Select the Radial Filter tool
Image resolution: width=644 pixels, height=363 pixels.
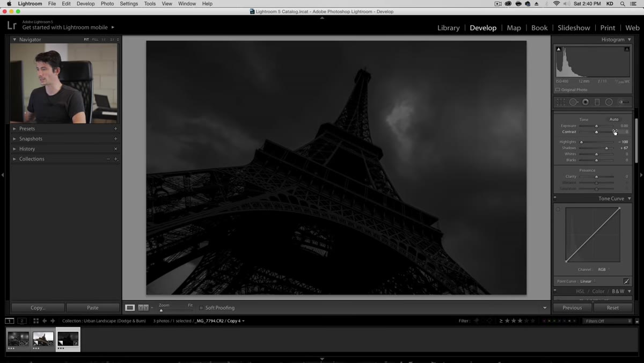[x=609, y=102]
